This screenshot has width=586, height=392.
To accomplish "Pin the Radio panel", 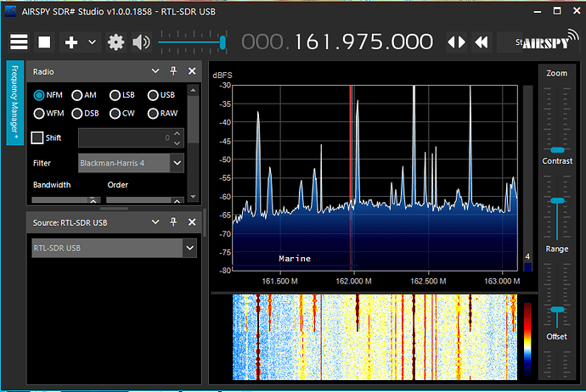I will [174, 72].
